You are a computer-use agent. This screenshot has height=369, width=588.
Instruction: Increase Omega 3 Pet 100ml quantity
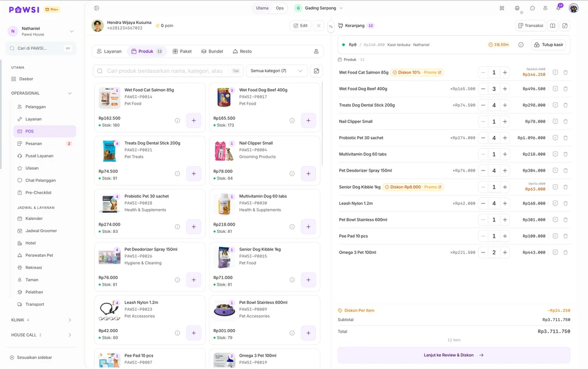pos(505,253)
